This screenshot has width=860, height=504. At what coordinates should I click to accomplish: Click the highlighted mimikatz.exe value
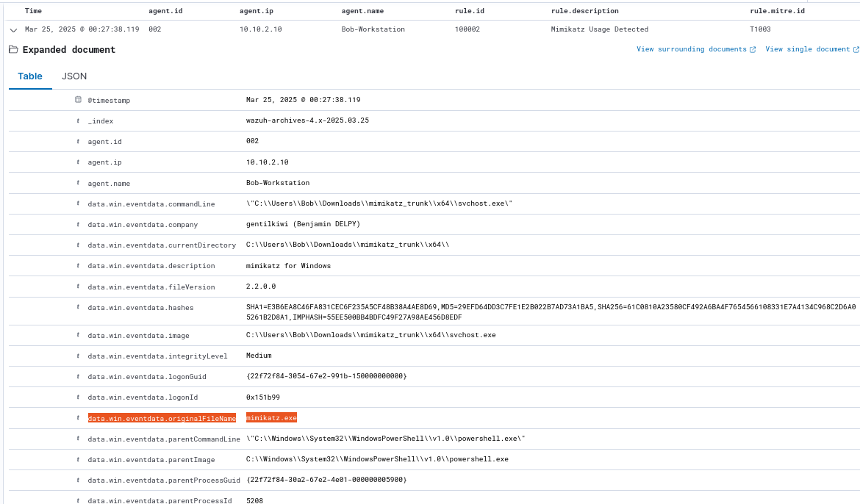point(271,418)
